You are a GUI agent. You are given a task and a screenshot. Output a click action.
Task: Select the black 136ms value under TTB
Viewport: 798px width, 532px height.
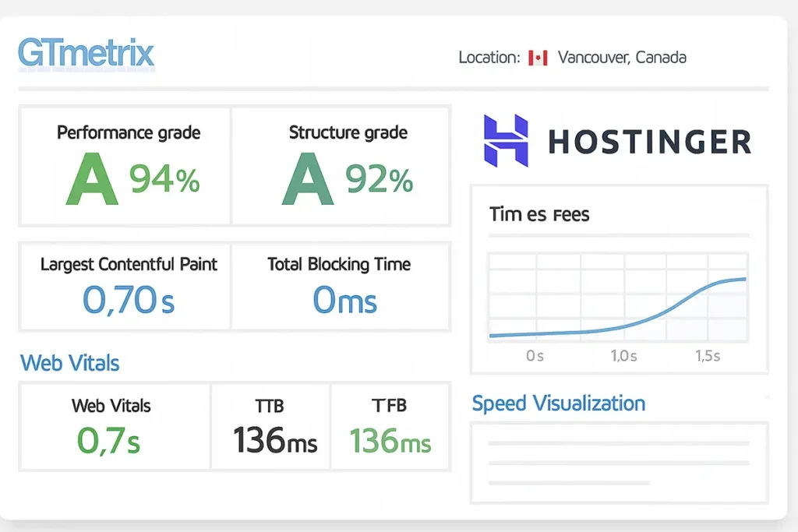[x=275, y=440]
